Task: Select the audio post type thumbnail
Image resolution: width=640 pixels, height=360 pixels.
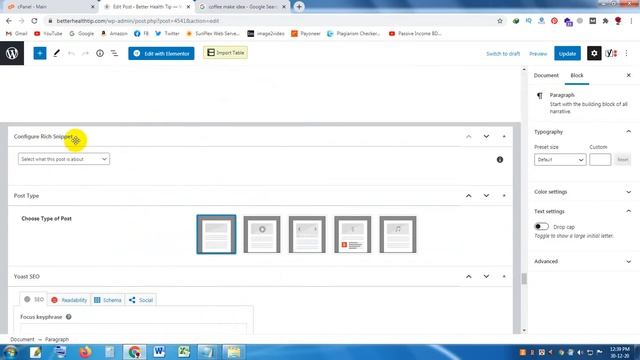Action: click(398, 234)
